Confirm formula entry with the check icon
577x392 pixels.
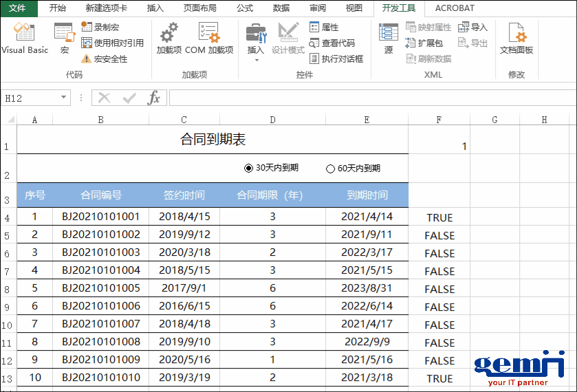point(129,98)
